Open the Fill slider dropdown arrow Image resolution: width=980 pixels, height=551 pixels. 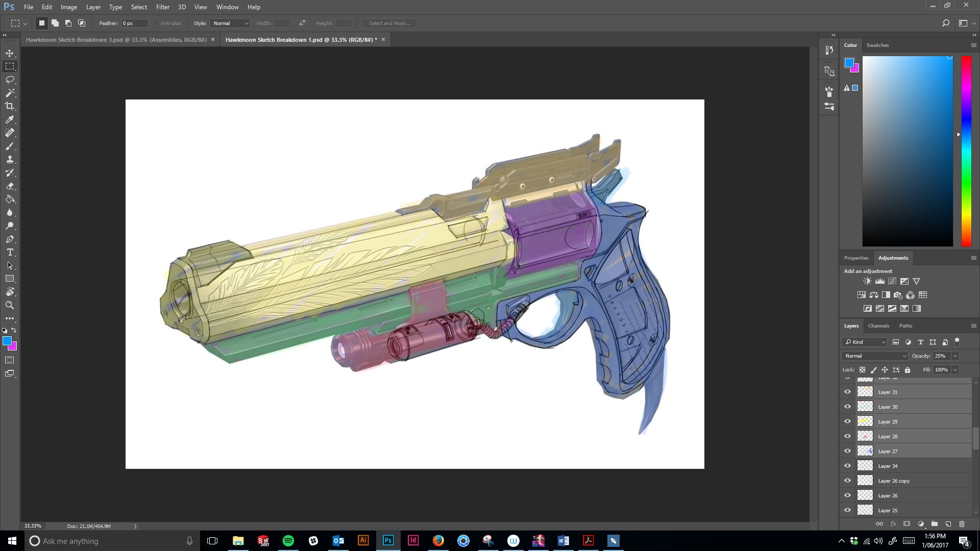coord(955,370)
